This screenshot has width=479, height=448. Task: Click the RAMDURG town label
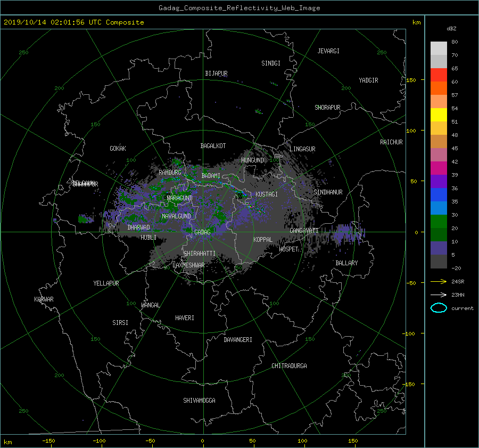click(x=170, y=173)
